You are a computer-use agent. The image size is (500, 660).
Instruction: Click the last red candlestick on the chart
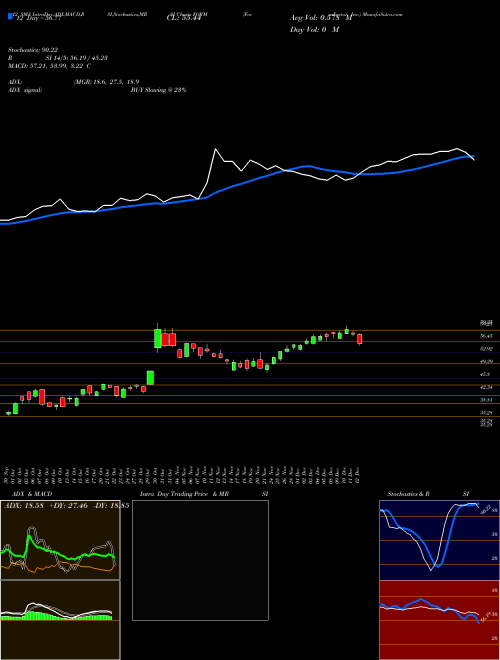(x=360, y=339)
